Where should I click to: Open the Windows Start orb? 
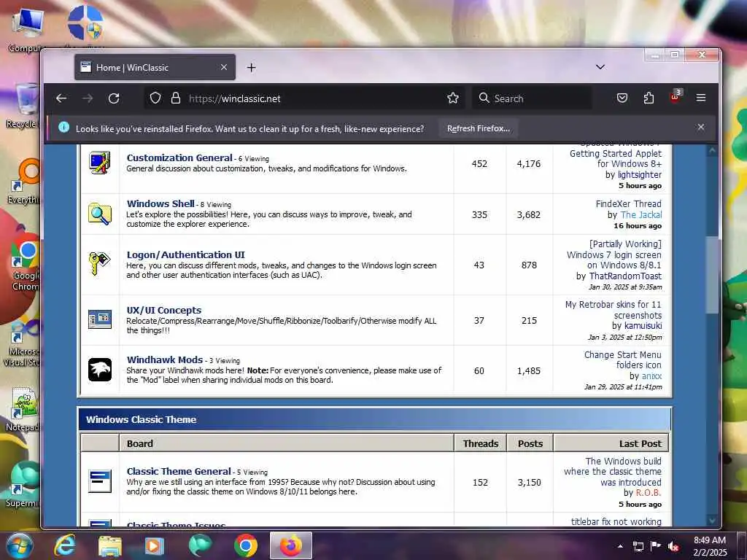(x=18, y=545)
